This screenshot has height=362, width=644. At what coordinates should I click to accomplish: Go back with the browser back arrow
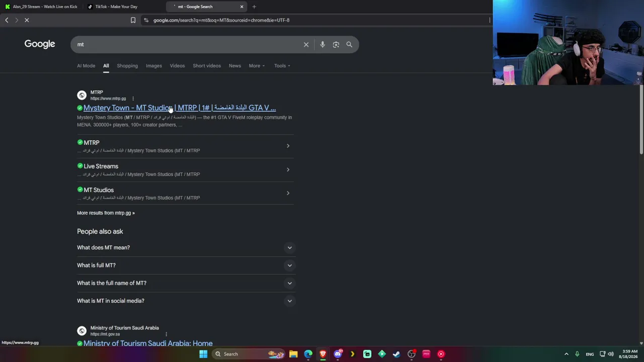[x=7, y=20]
